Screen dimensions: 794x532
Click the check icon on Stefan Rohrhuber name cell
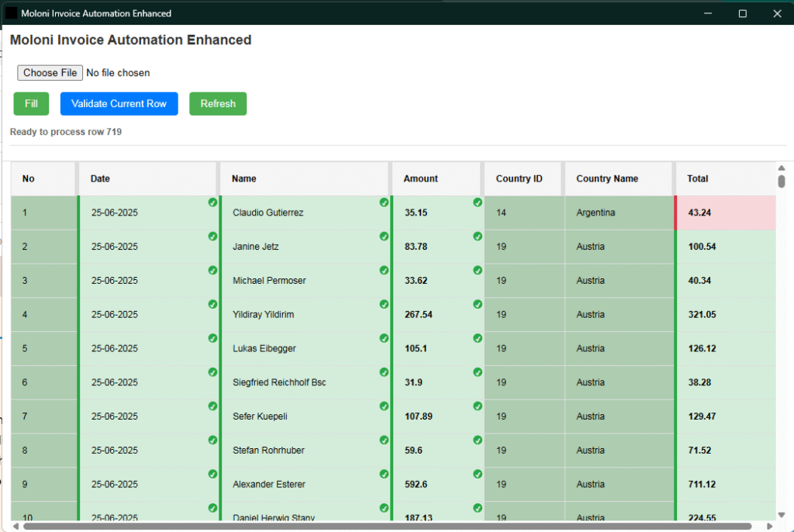pyautogui.click(x=384, y=440)
